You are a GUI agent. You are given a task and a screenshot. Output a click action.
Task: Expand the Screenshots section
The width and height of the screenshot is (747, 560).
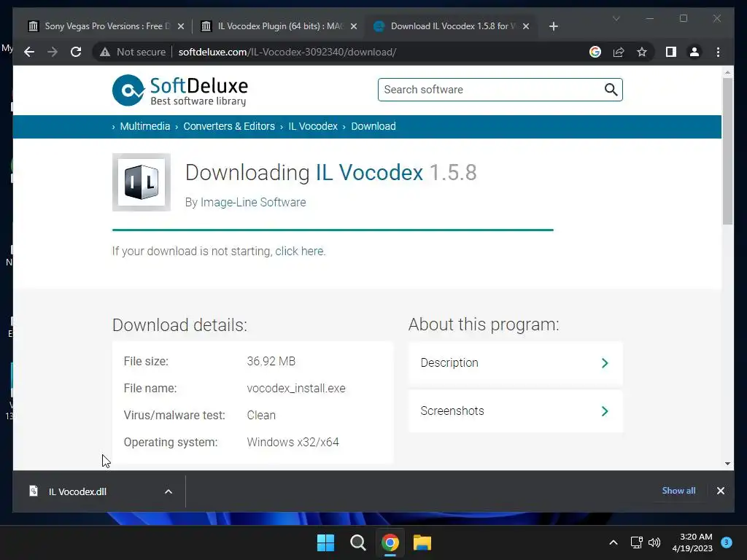coord(516,411)
